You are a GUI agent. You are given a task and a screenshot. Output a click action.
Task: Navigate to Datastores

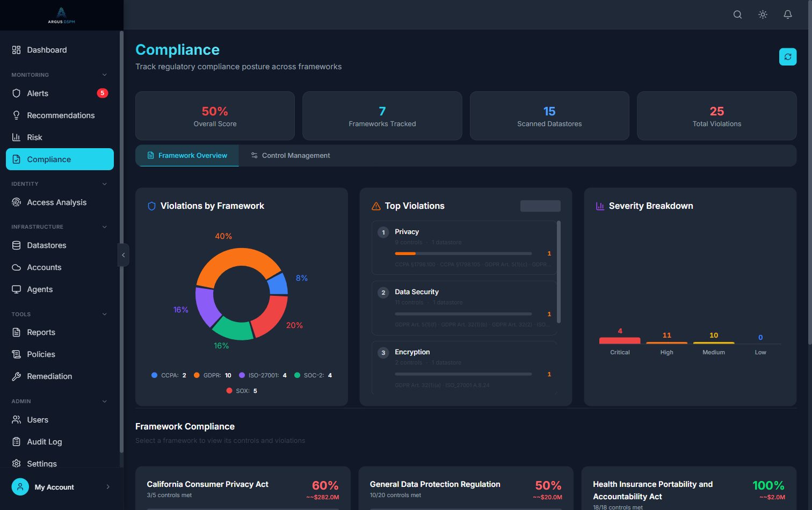[60, 245]
